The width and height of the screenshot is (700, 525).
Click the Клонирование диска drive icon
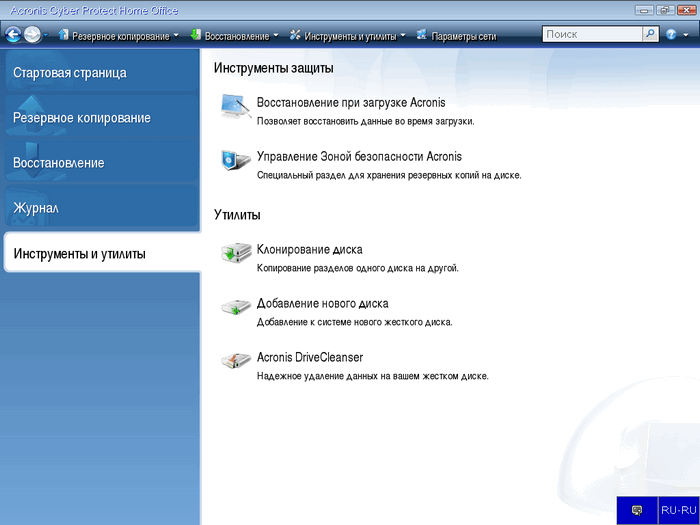(x=236, y=253)
